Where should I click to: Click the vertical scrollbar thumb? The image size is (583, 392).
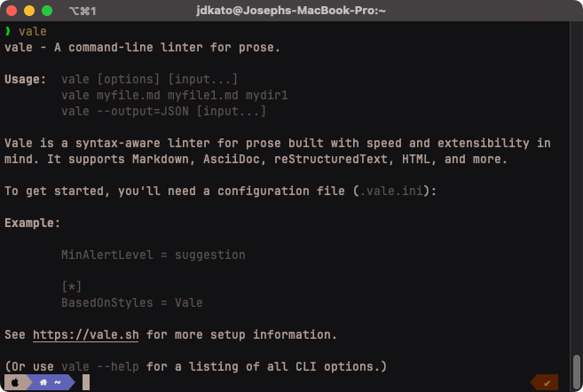coord(577,366)
